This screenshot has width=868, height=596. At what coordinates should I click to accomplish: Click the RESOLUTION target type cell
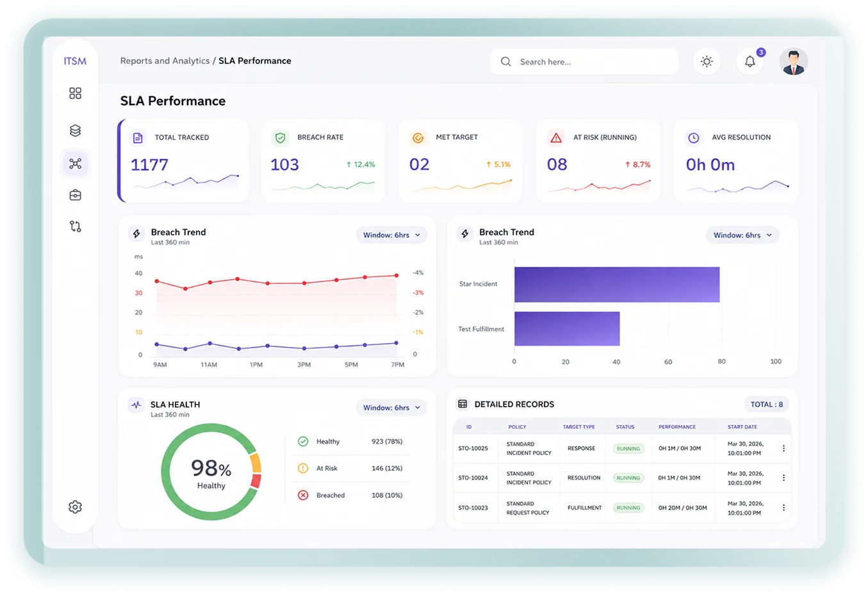(x=584, y=478)
